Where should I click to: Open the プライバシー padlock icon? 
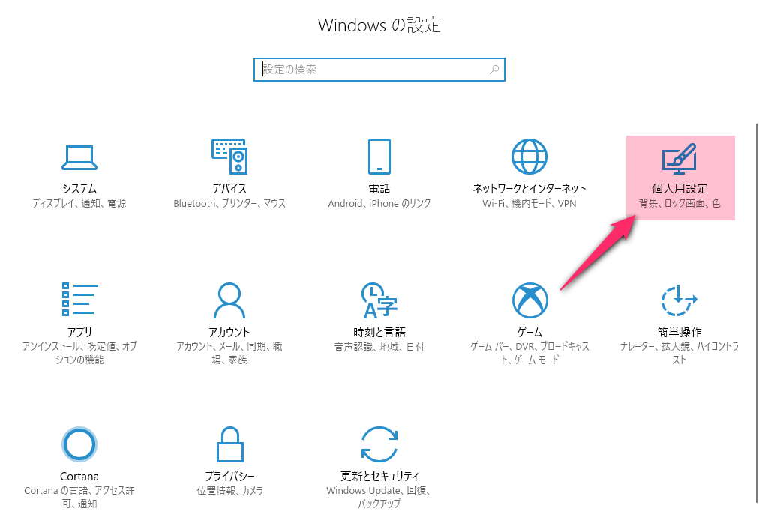230,444
